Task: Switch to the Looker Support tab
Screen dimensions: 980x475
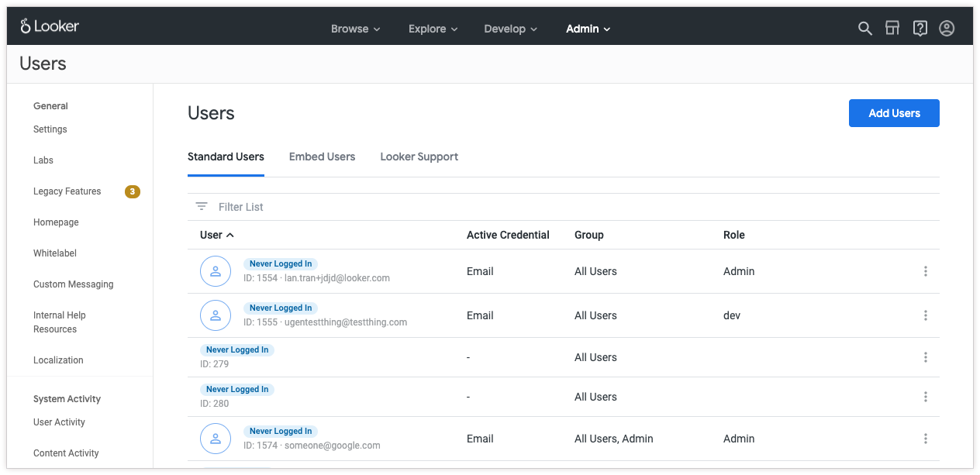Action: 419,157
